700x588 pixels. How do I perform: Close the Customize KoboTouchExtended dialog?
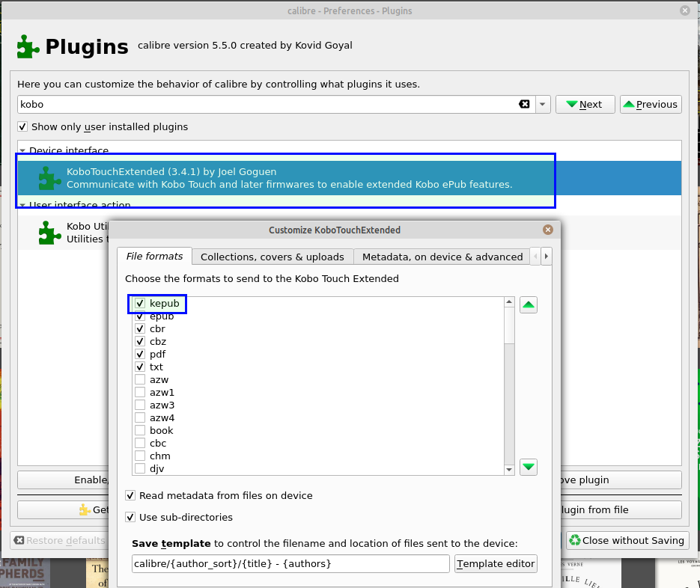pos(548,230)
